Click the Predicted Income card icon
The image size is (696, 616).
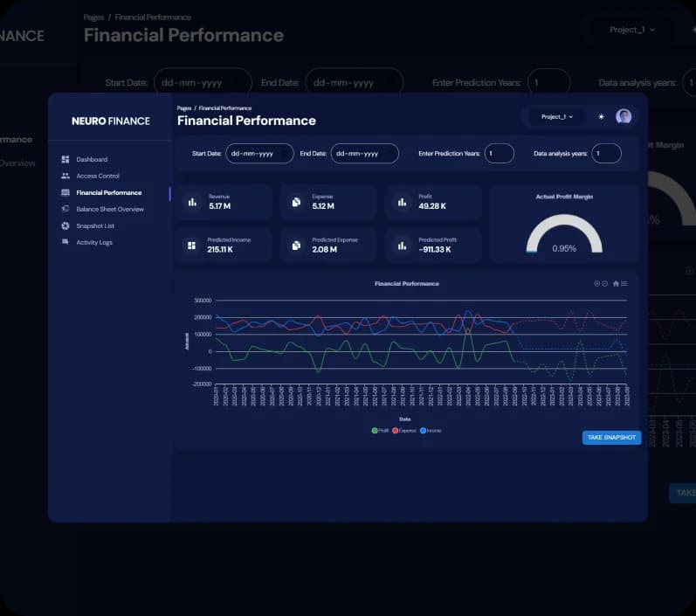tap(192, 246)
